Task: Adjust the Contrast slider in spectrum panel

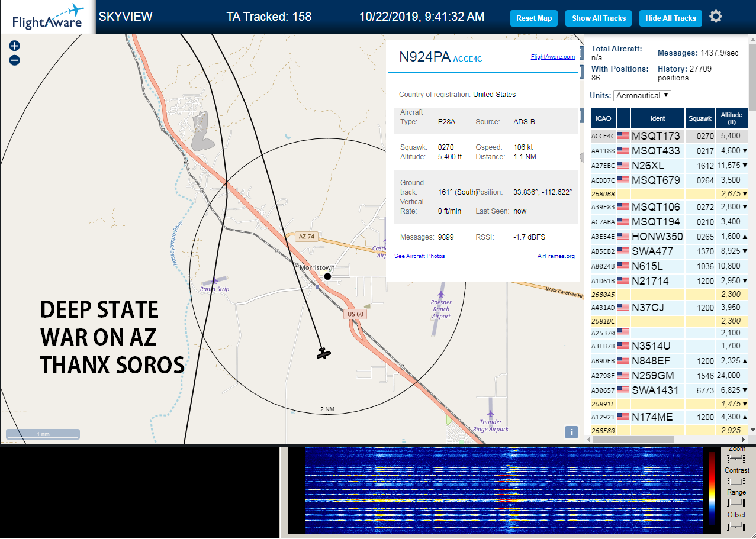Action: pyautogui.click(x=736, y=480)
